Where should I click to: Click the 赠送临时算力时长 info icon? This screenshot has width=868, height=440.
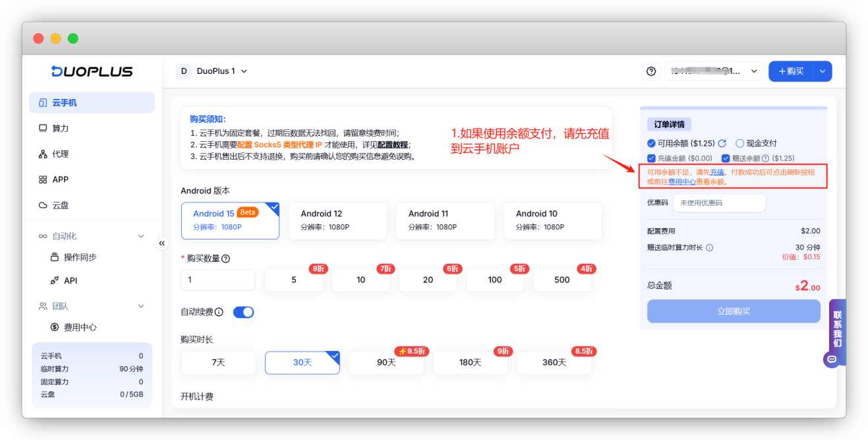[710, 248]
